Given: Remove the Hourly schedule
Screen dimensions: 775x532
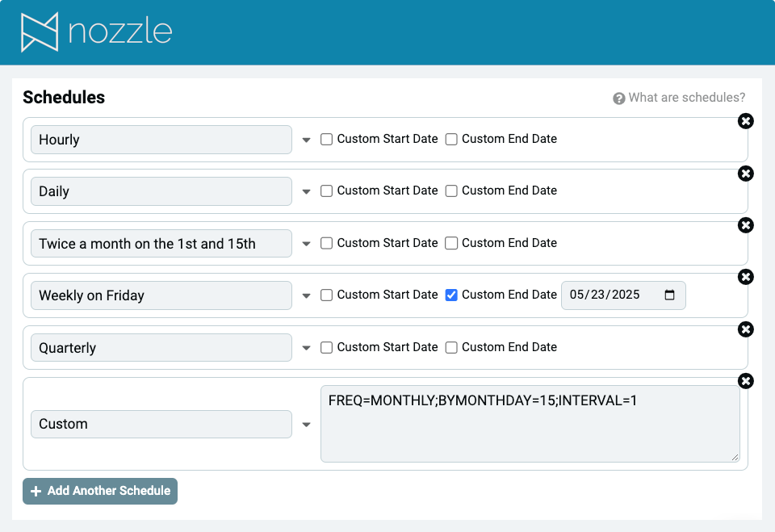Looking at the screenshot, I should tap(745, 121).
